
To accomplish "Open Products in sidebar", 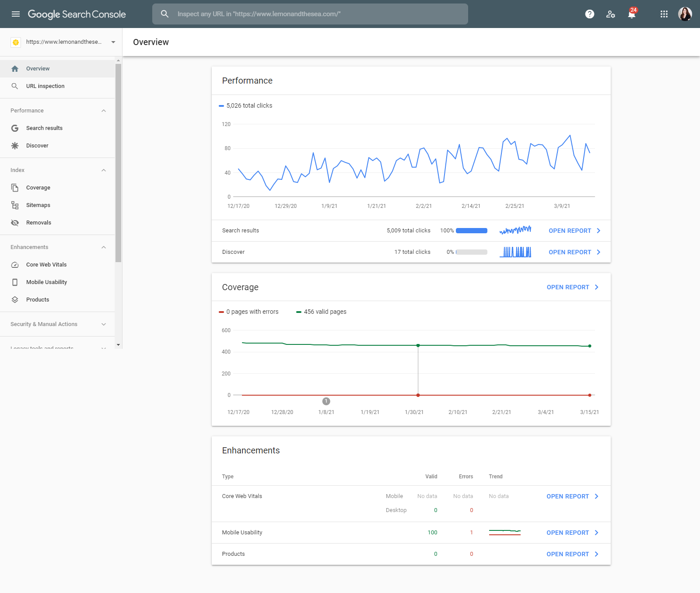I will point(57,300).
